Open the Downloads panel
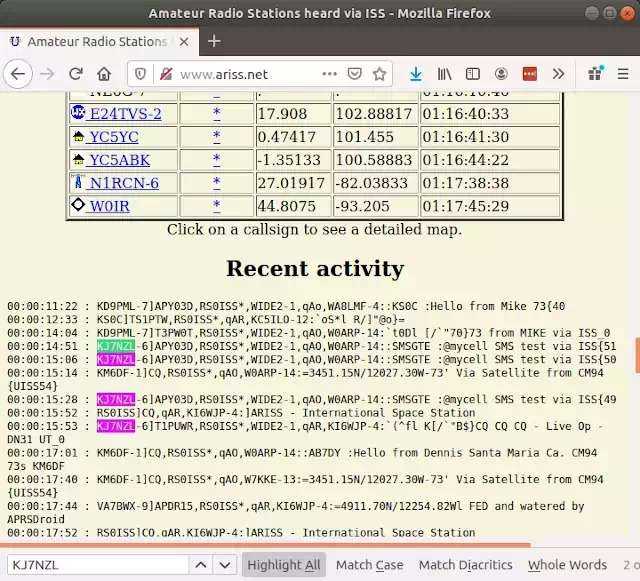 [416, 74]
